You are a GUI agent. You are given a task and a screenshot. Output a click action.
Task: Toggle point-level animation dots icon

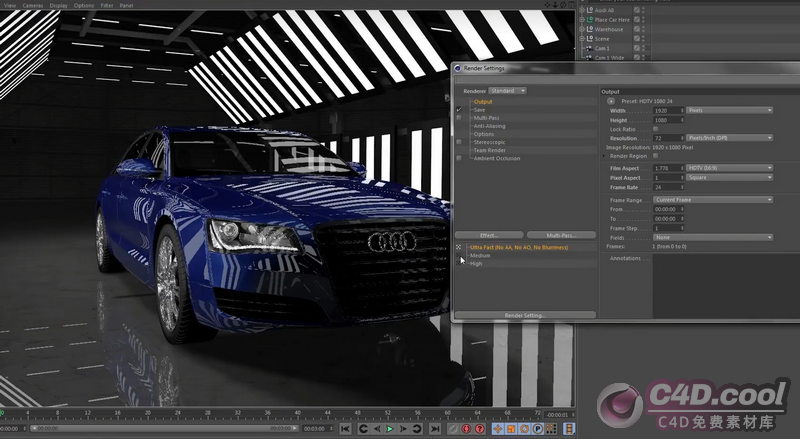click(x=551, y=429)
